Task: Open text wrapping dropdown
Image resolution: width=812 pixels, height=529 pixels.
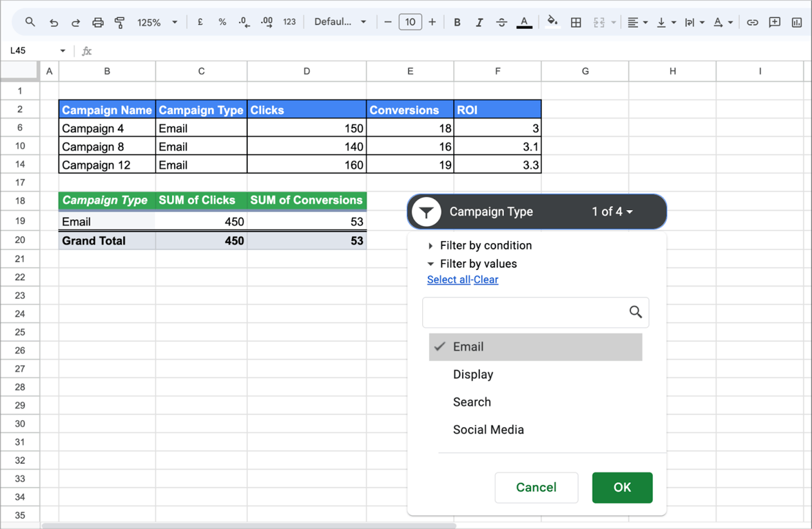Action: click(694, 22)
